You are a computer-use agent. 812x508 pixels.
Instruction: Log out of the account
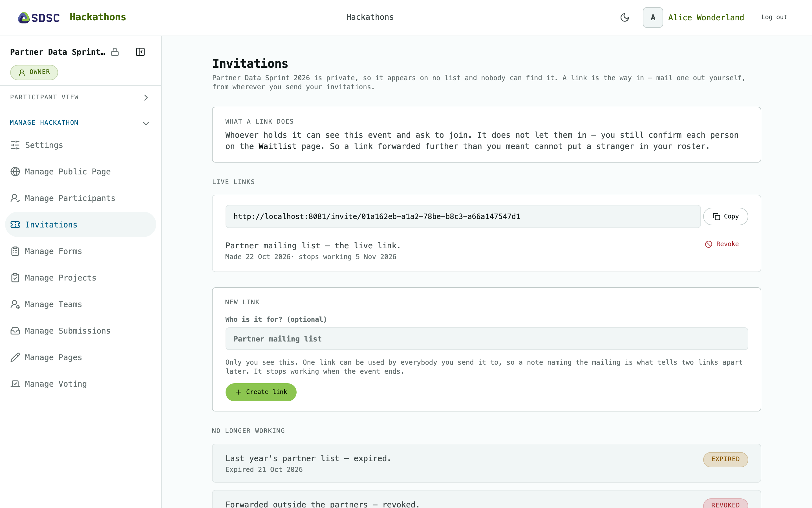tap(774, 17)
